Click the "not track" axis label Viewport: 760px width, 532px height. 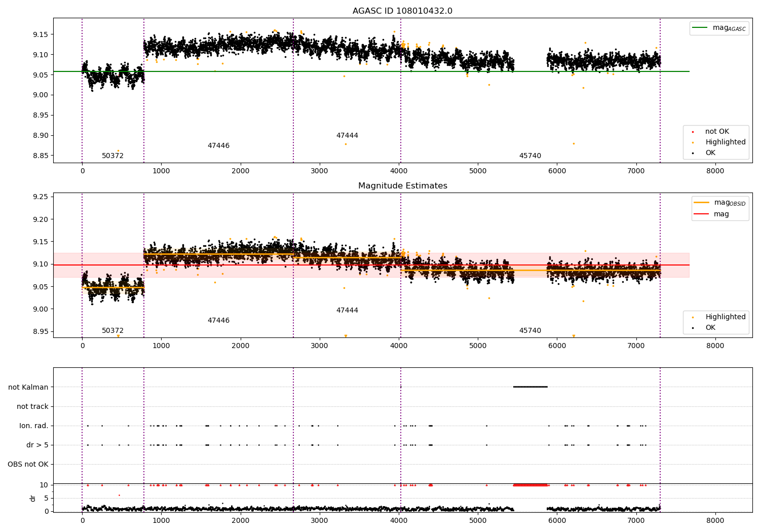[32, 407]
